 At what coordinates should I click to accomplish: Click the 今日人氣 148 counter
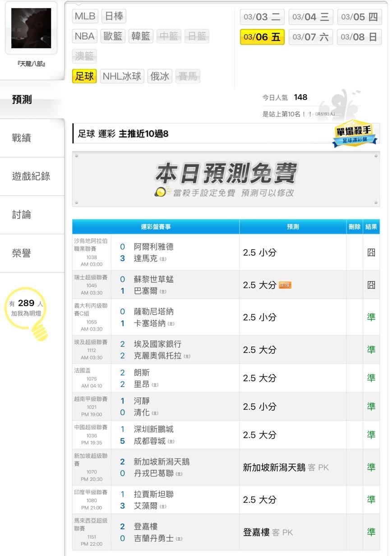point(285,97)
